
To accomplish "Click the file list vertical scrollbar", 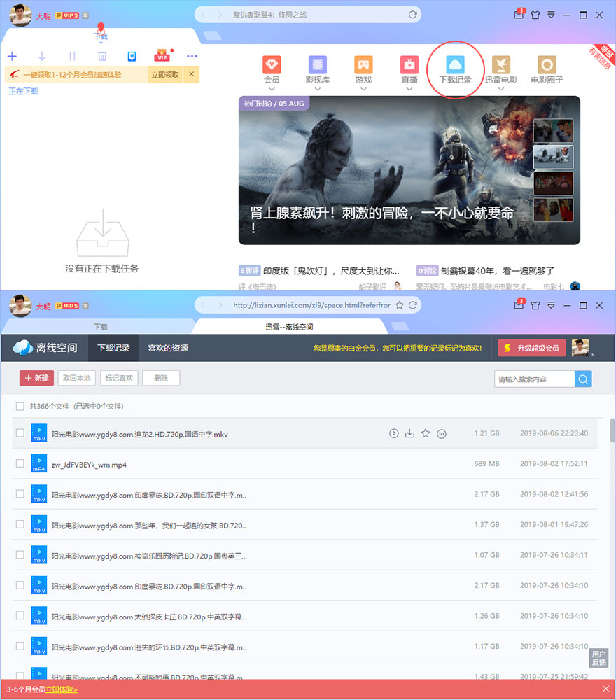I will (612, 430).
